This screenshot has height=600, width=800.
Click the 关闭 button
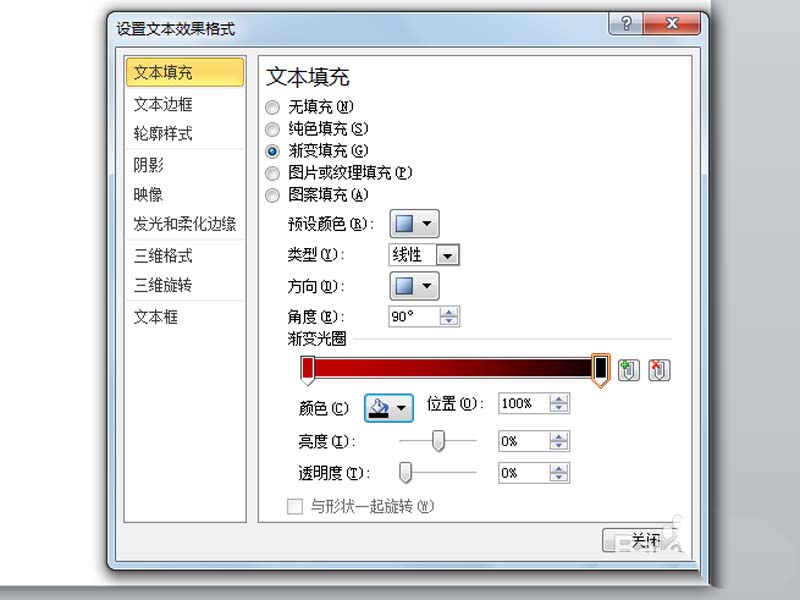pyautogui.click(x=642, y=540)
